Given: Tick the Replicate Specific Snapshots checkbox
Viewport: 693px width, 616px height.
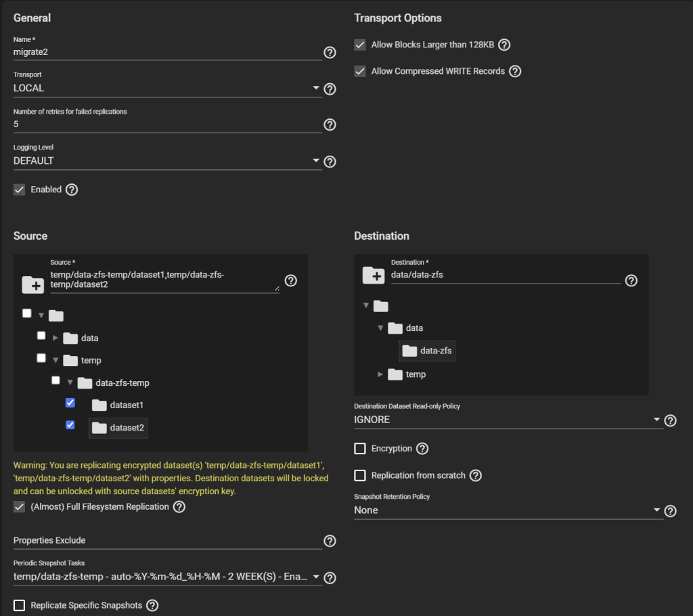Looking at the screenshot, I should (x=20, y=605).
